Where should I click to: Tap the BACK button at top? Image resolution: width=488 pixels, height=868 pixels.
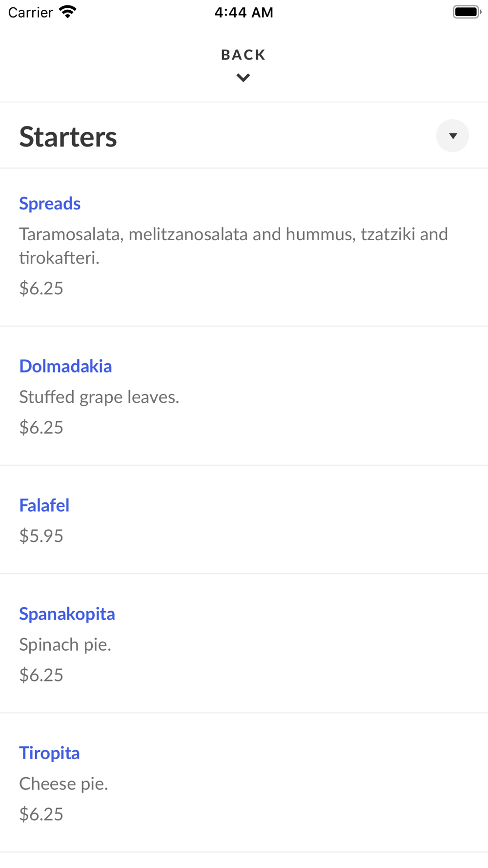pos(243,55)
